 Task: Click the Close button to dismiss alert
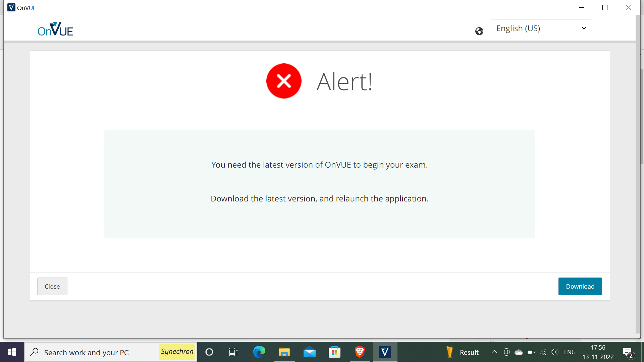click(x=52, y=286)
